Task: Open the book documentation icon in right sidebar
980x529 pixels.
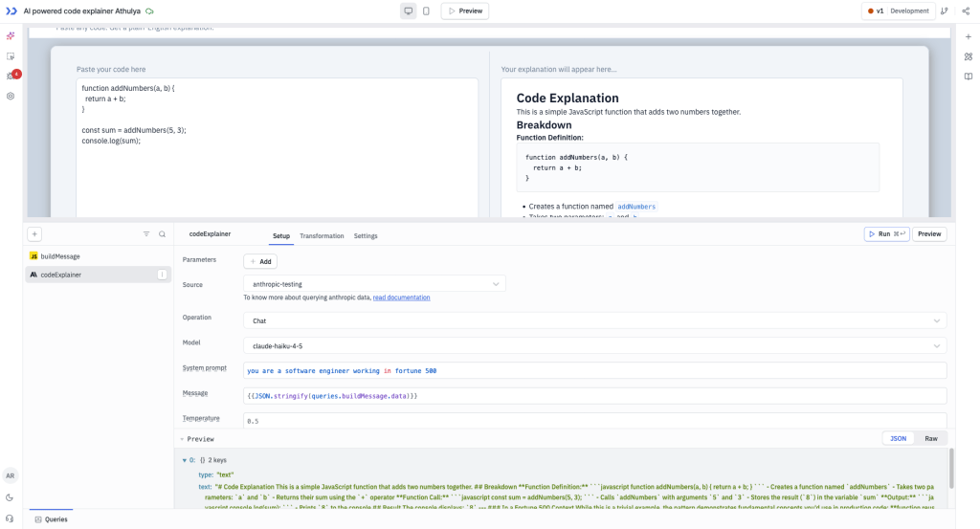Action: coord(969,77)
